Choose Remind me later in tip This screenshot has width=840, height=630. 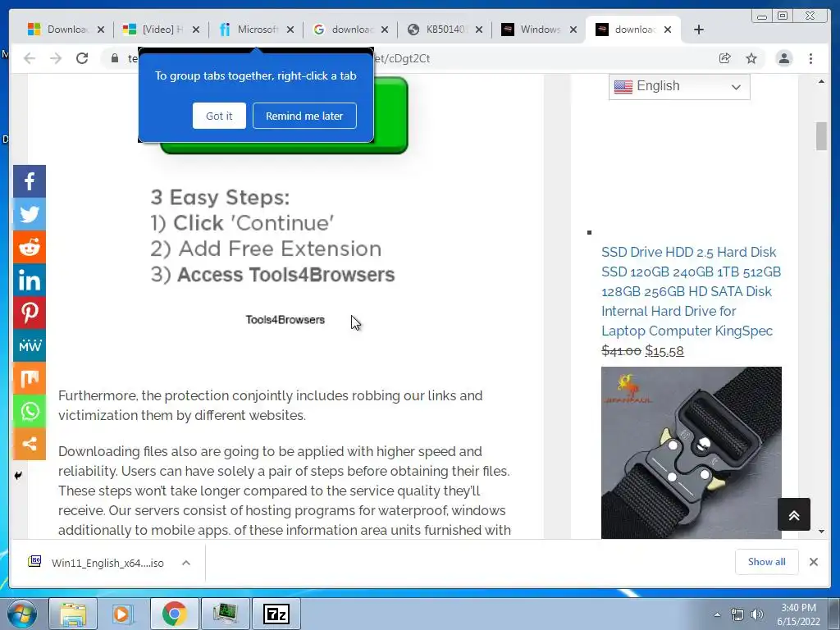tap(304, 116)
